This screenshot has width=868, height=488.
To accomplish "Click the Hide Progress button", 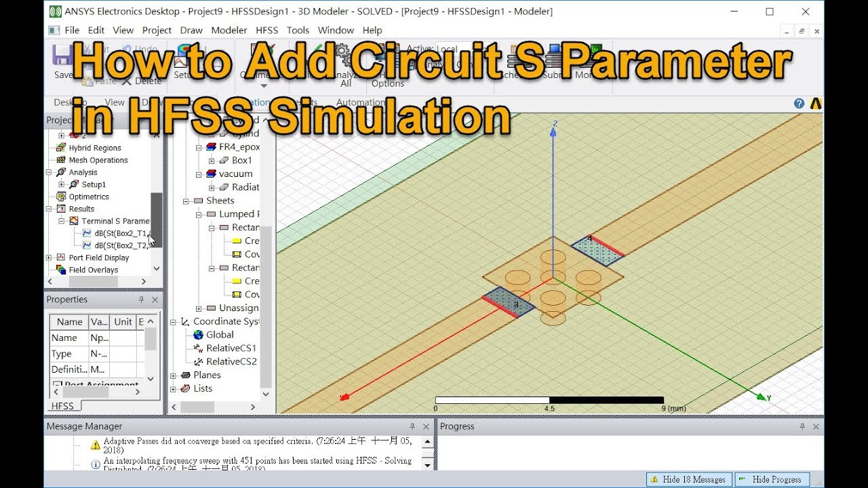I will [x=772, y=479].
